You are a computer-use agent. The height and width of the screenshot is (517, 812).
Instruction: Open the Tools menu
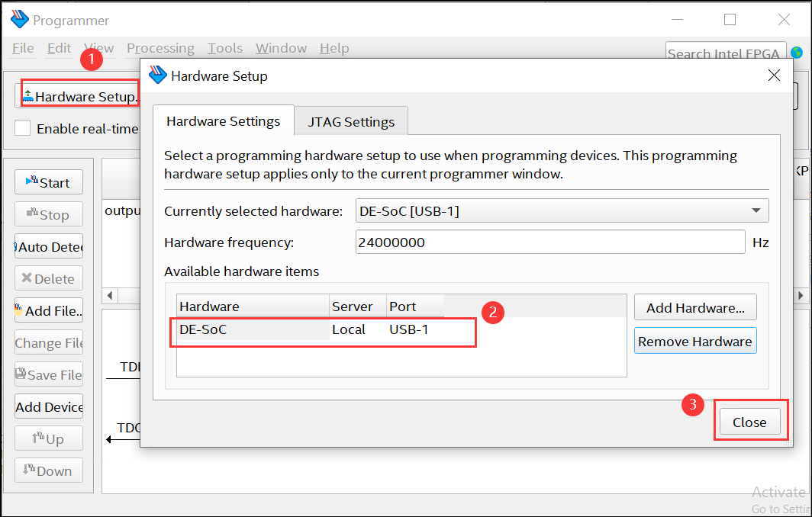225,48
